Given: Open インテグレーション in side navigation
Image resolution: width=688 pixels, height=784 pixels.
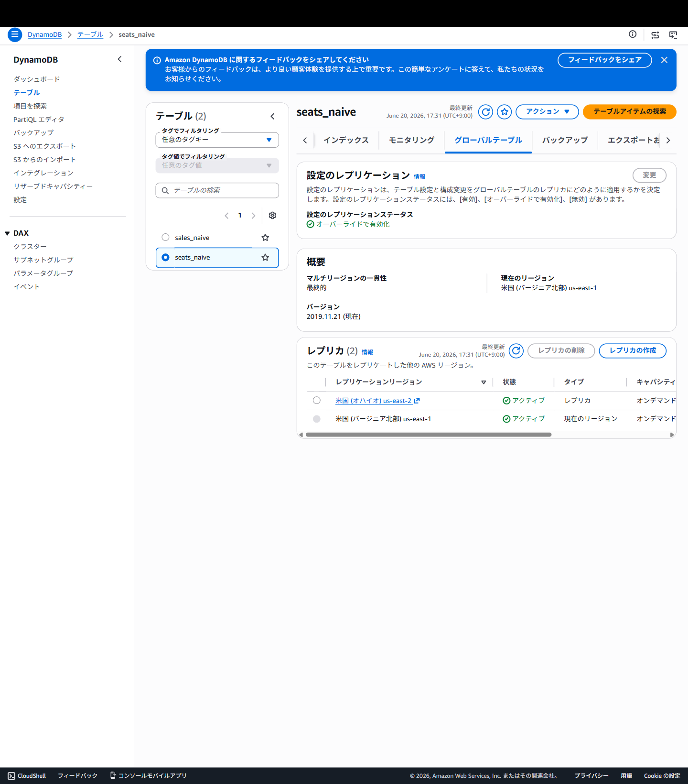Looking at the screenshot, I should (x=43, y=173).
